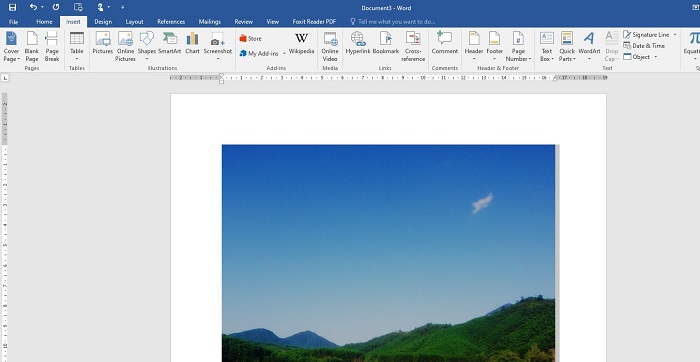
Task: Click the Object button
Action: (637, 57)
